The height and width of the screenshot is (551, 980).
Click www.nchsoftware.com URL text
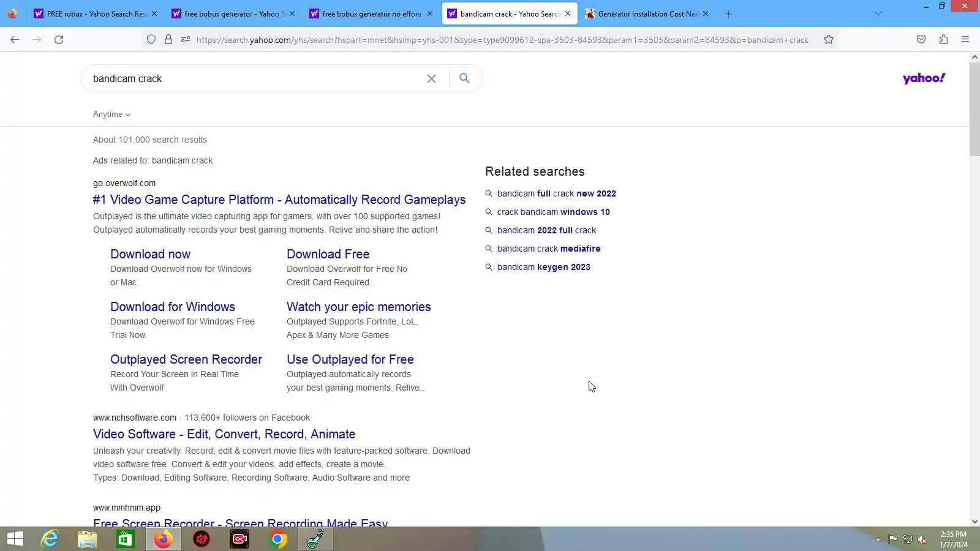click(x=135, y=418)
